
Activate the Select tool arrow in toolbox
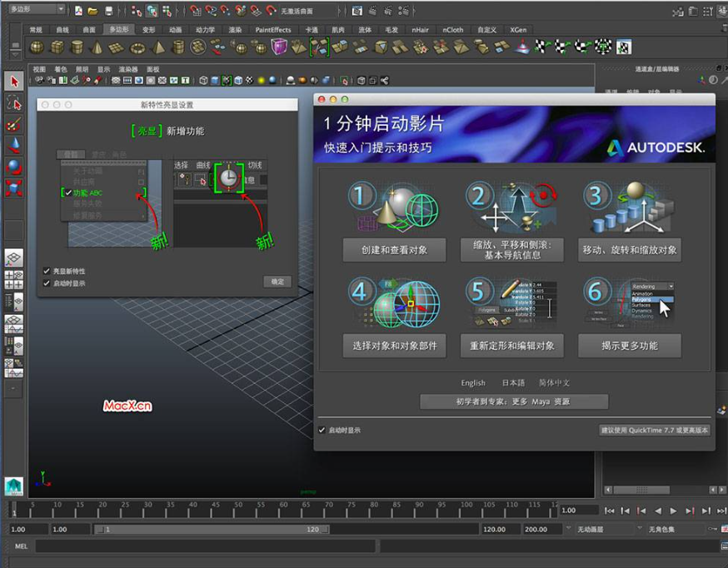[x=14, y=82]
